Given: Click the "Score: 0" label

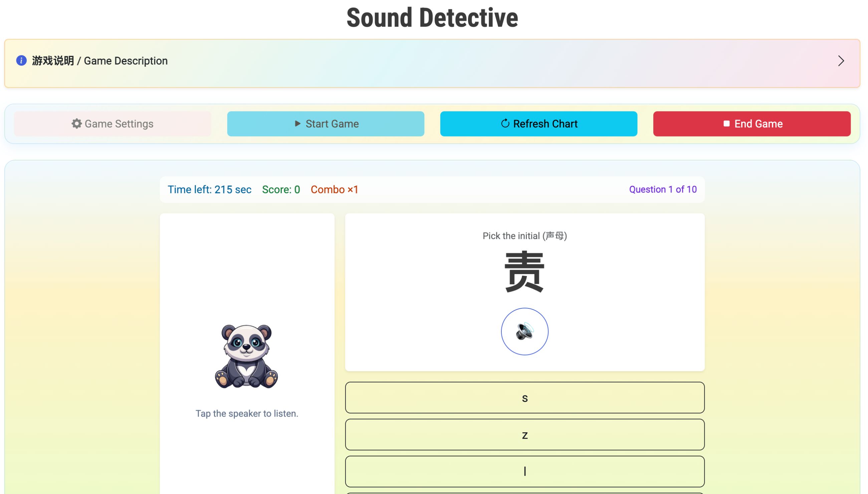Looking at the screenshot, I should (281, 190).
